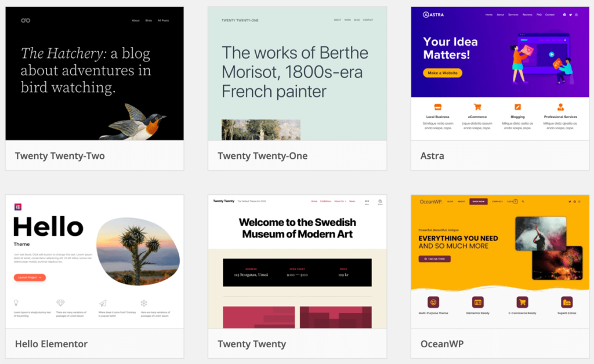This screenshot has width=594, height=364.
Task: Click the eCommerce shopping cart icon in Astra
Action: pos(477,107)
